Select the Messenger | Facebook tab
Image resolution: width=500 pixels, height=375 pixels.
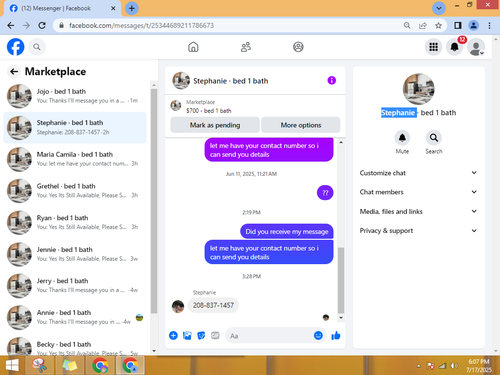[62, 8]
